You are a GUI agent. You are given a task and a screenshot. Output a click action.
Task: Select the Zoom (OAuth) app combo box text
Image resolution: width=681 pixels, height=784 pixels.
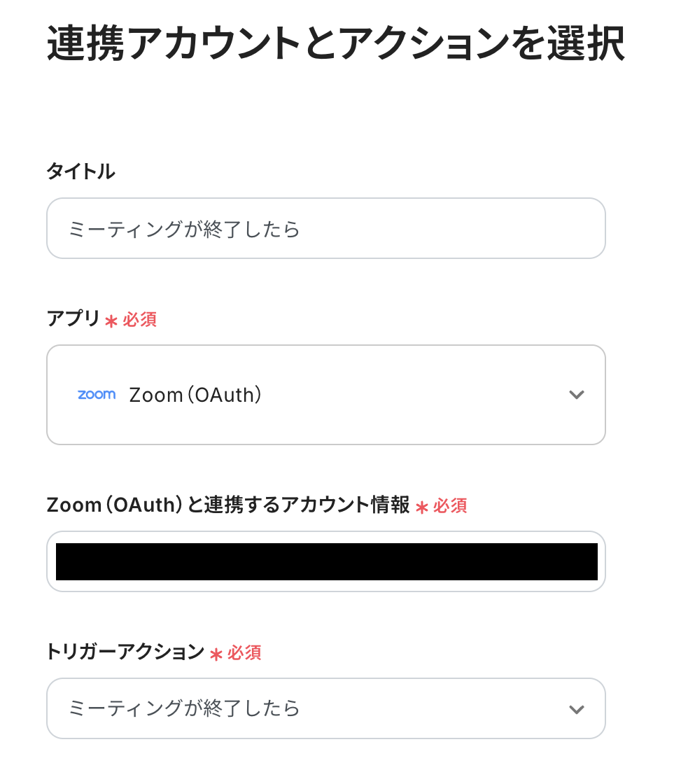[x=195, y=395]
